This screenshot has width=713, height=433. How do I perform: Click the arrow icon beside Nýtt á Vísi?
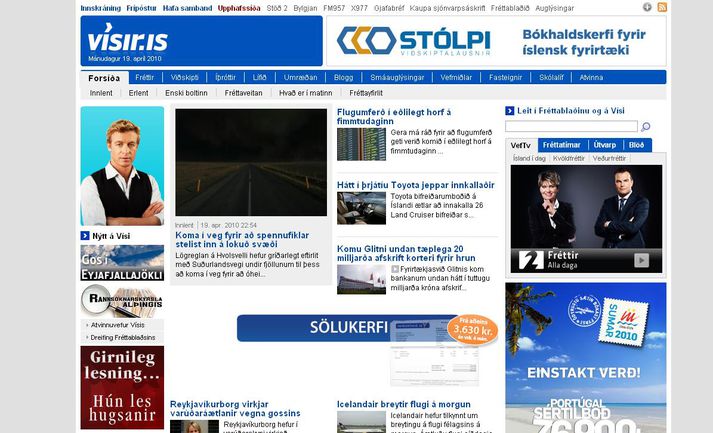85,236
